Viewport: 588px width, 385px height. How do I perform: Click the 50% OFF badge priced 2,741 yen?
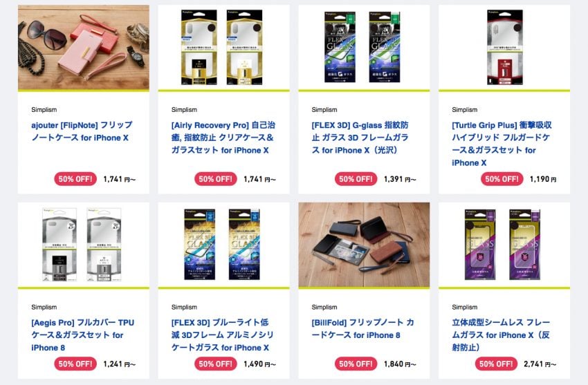pos(496,364)
